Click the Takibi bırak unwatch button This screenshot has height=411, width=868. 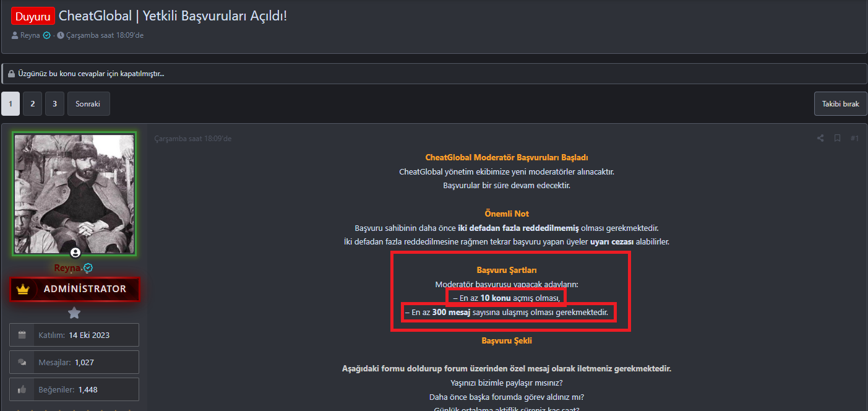(841, 104)
